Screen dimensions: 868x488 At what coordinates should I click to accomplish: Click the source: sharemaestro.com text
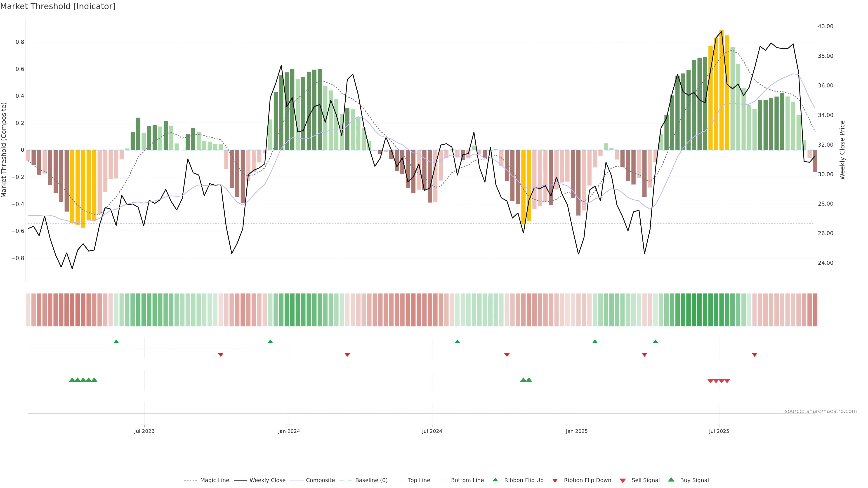coord(821,411)
